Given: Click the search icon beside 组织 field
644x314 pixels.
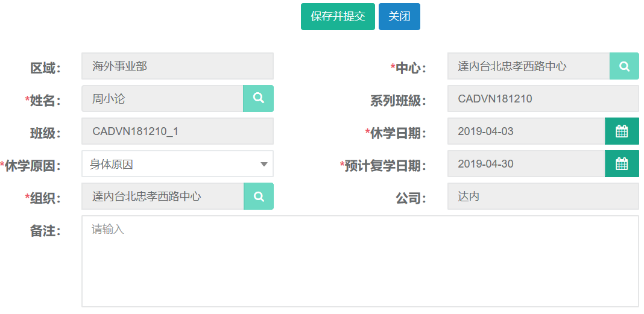Looking at the screenshot, I should point(258,196).
